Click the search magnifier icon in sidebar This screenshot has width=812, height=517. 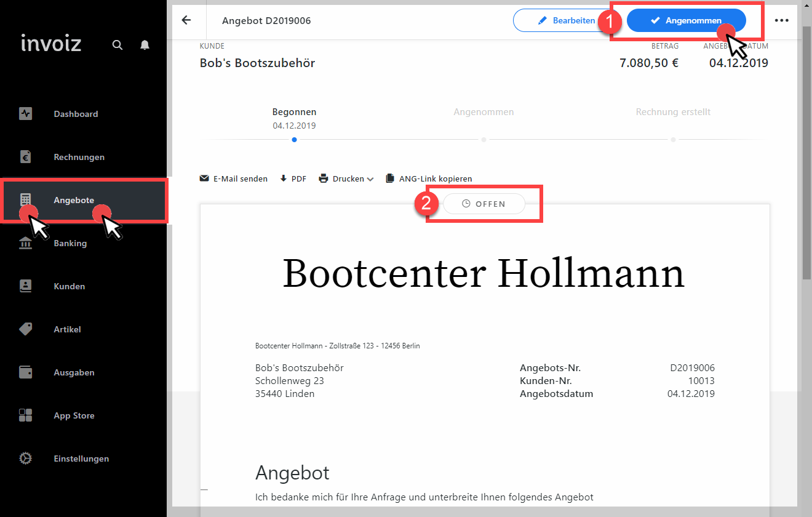117,45
